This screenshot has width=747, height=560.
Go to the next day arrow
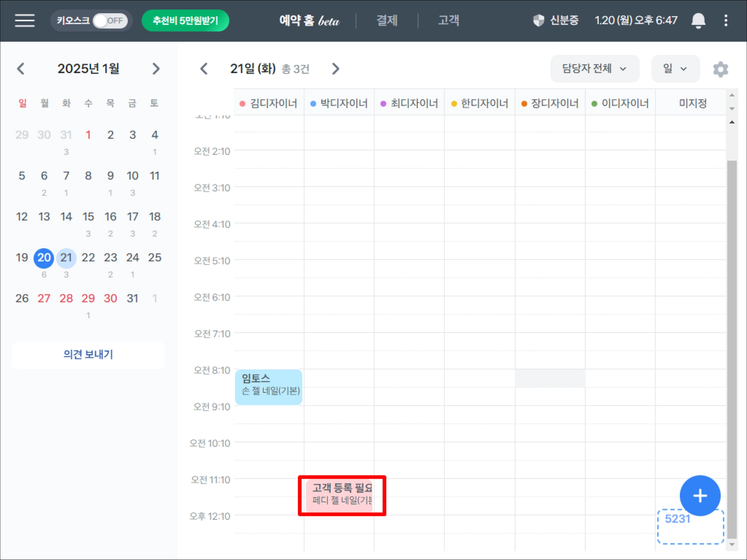click(336, 69)
